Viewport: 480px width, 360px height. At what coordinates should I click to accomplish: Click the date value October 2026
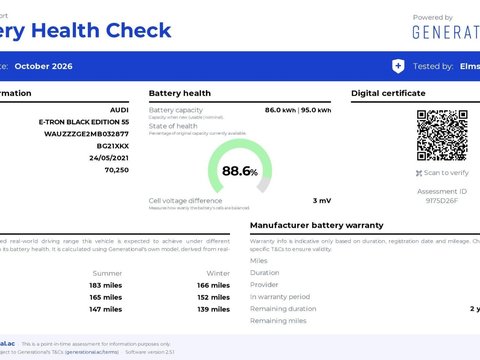tap(43, 66)
